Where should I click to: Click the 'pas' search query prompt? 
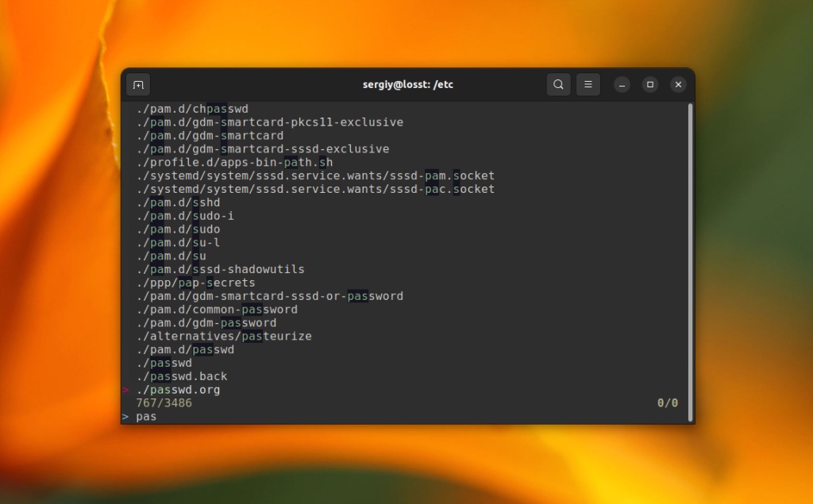pos(146,417)
